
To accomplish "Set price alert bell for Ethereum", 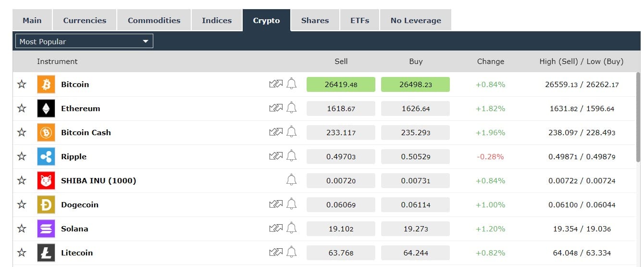I will 291,108.
